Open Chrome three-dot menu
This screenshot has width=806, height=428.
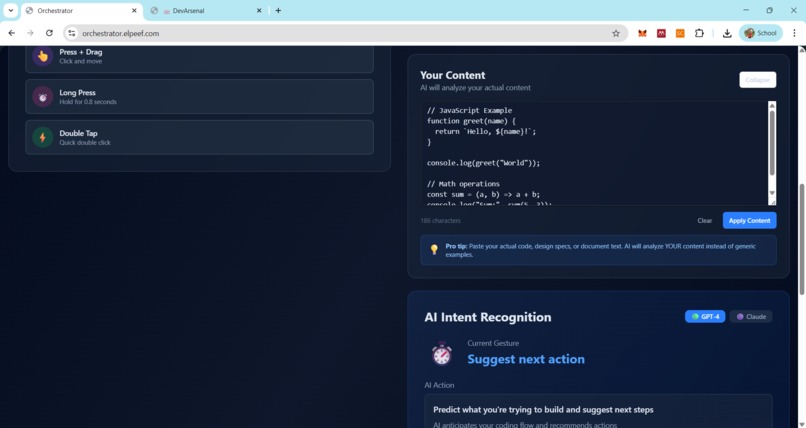tap(794, 33)
